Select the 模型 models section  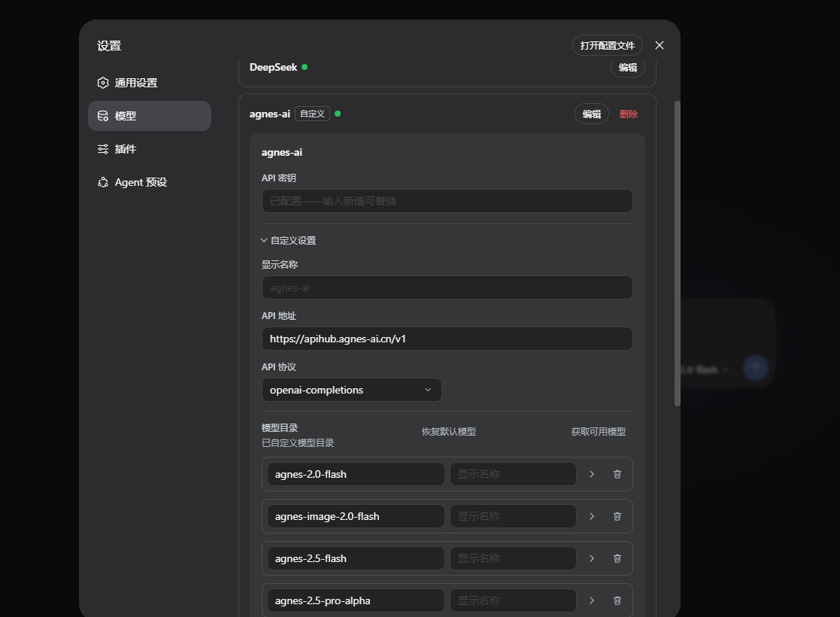(150, 116)
